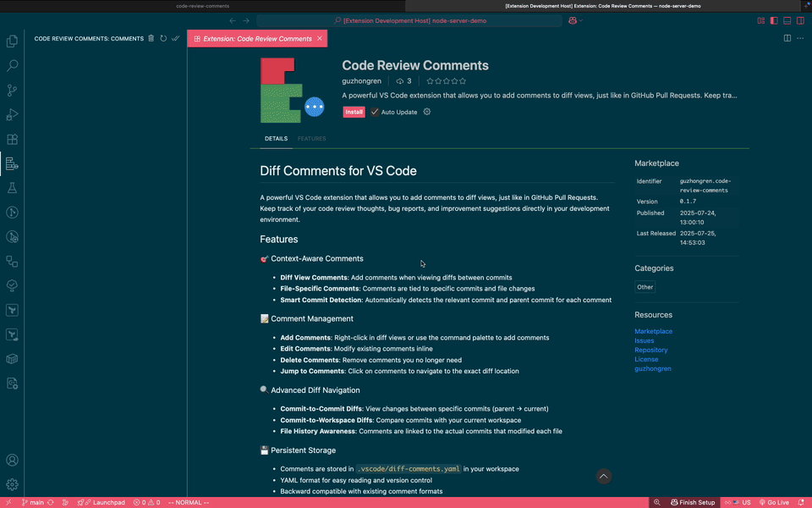Delete all comments with trash icon
The image size is (812, 508).
(x=151, y=38)
